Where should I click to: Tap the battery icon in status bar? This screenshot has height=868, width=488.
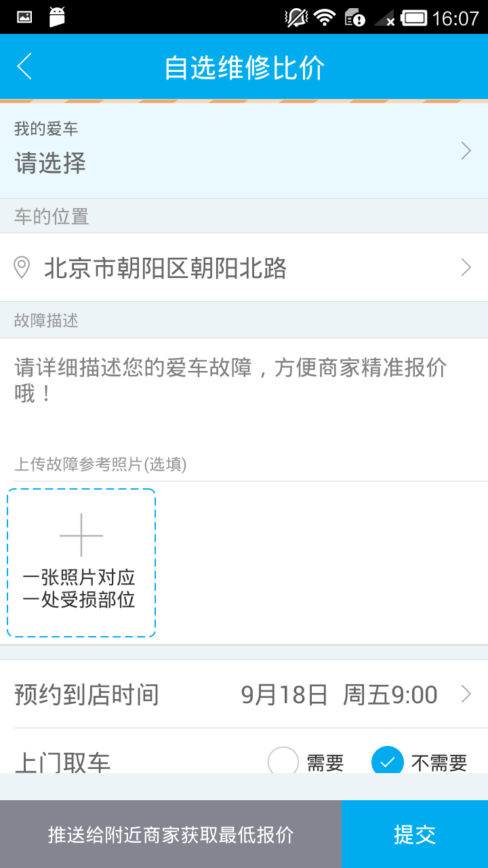413,18
